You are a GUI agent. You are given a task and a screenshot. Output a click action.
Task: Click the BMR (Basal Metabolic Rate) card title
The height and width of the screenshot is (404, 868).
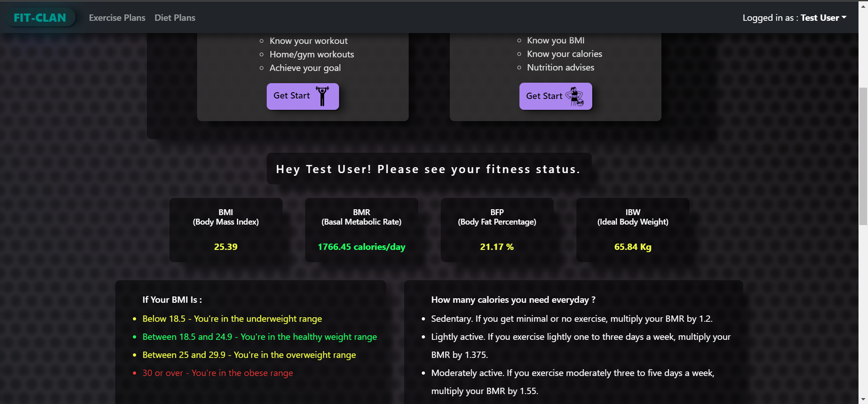point(362,217)
